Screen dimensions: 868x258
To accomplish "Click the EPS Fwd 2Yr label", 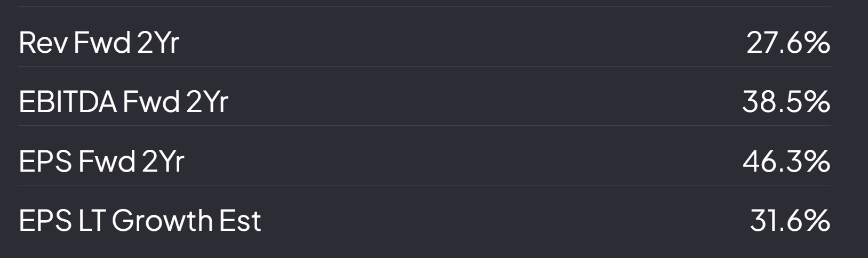I will tap(101, 161).
